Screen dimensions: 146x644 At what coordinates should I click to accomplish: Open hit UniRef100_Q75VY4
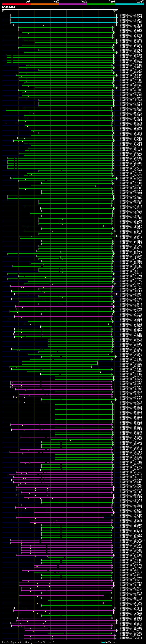tap(131, 17)
